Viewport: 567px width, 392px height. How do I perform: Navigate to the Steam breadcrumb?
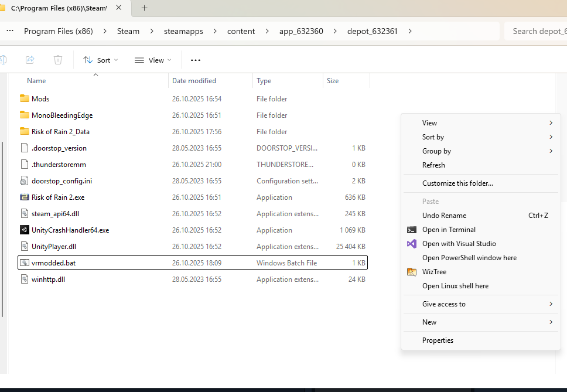pos(128,31)
